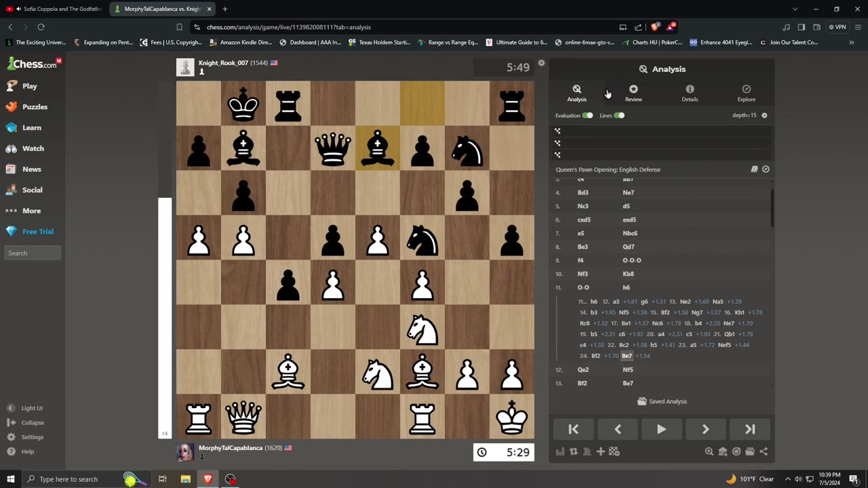
Task: Jump to first move
Action: point(573,429)
